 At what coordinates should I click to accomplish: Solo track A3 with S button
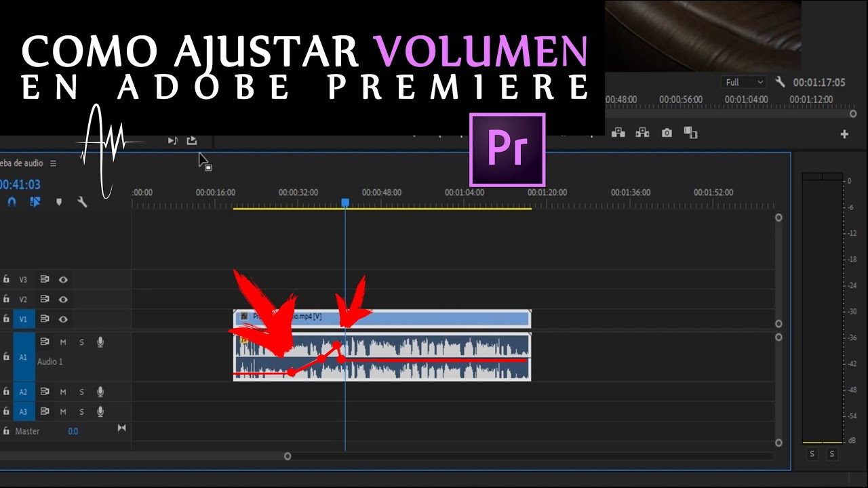[x=81, y=411]
